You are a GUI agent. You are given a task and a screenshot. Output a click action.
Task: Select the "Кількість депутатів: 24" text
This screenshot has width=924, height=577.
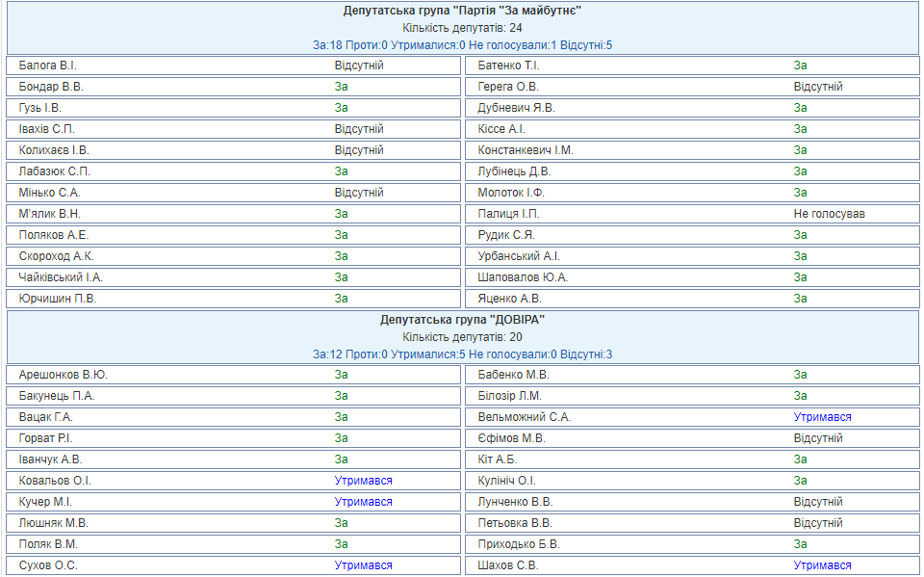coord(462,28)
